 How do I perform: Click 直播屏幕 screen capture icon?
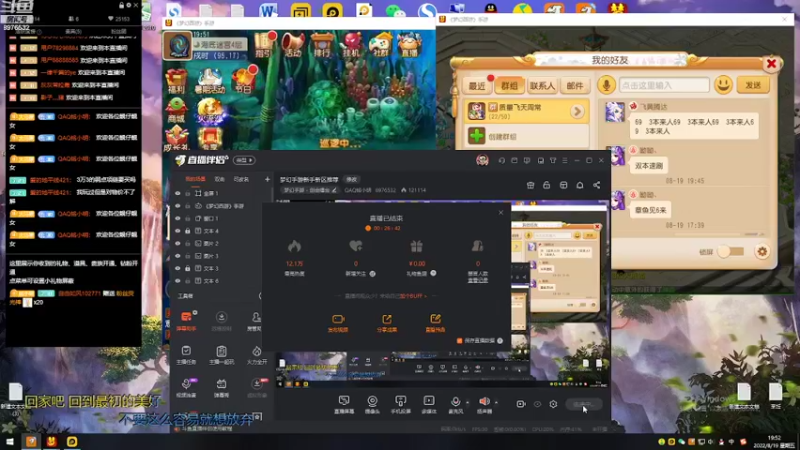344,404
